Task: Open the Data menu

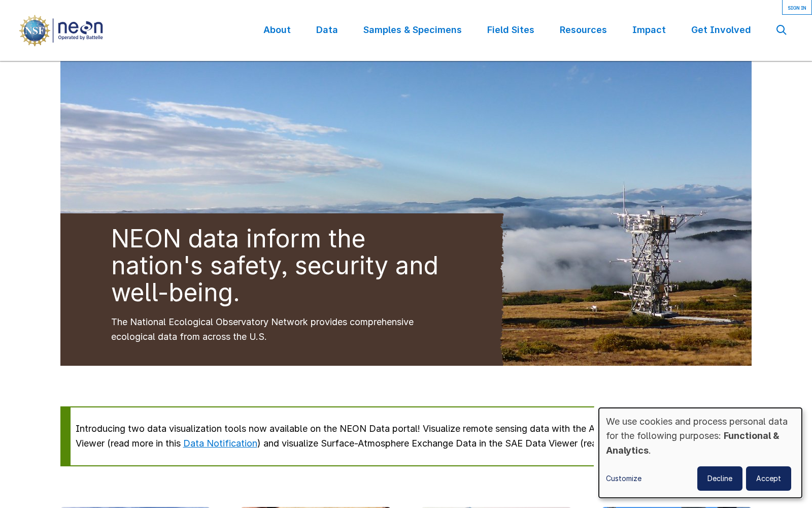Action: click(x=327, y=30)
